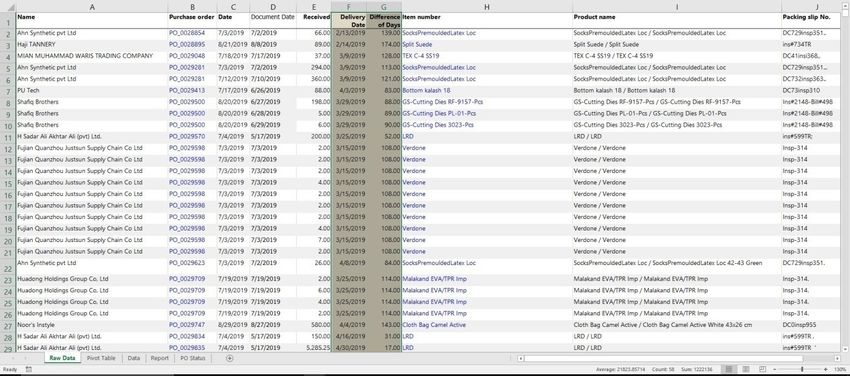The width and height of the screenshot is (850, 376).
Task: Select the Document Date header cell
Action: 273,21
